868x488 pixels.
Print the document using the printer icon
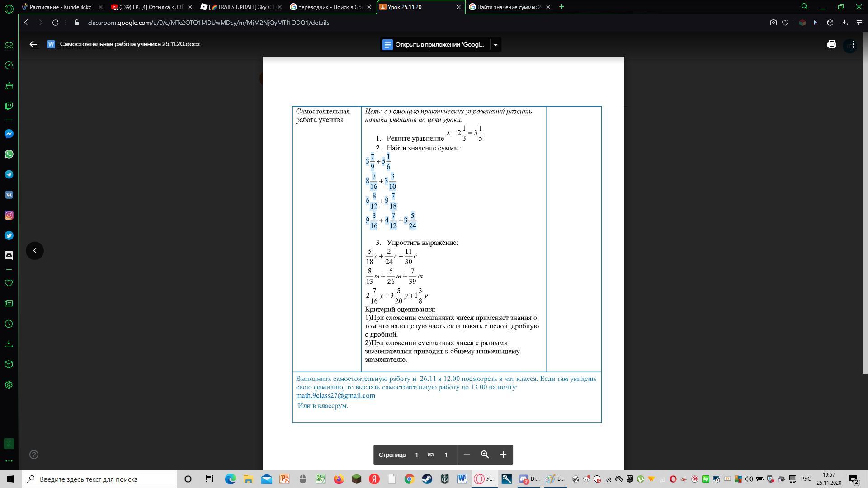831,44
